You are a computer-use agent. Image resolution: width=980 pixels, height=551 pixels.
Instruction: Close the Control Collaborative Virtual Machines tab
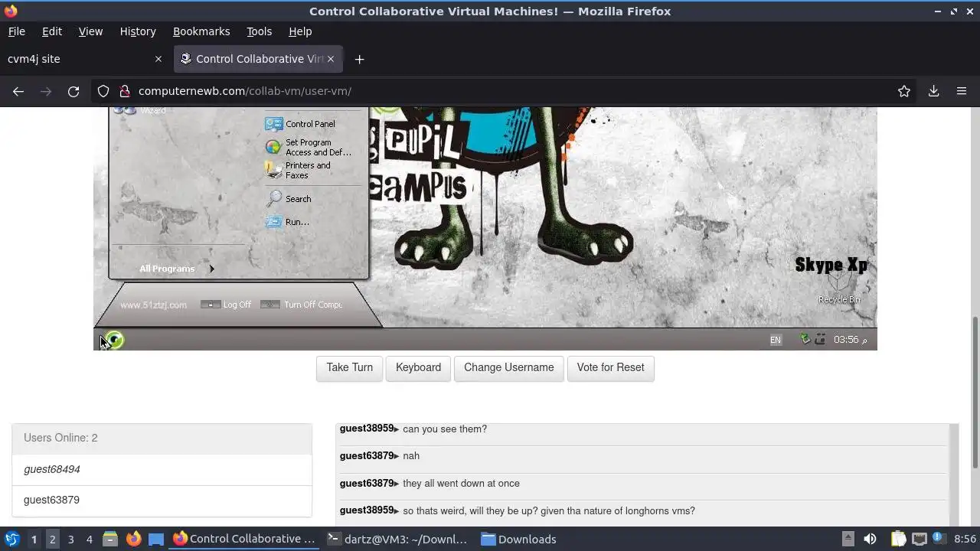331,59
